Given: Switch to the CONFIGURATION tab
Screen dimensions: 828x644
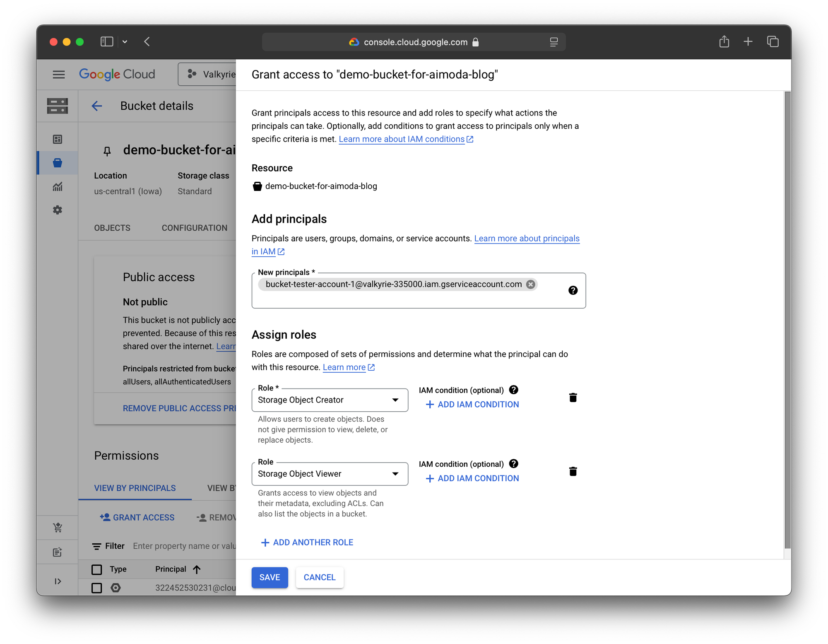Looking at the screenshot, I should [x=194, y=228].
